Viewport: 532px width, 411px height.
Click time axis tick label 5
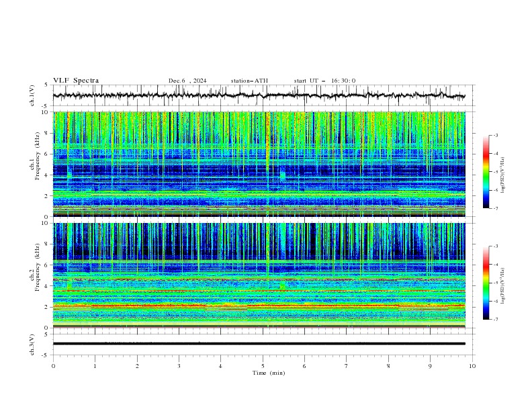point(263,366)
